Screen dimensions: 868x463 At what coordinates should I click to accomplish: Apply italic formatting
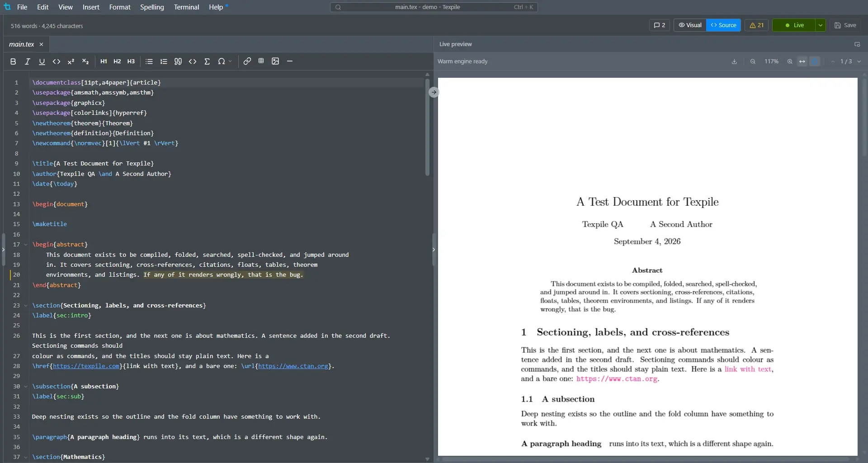(x=28, y=61)
